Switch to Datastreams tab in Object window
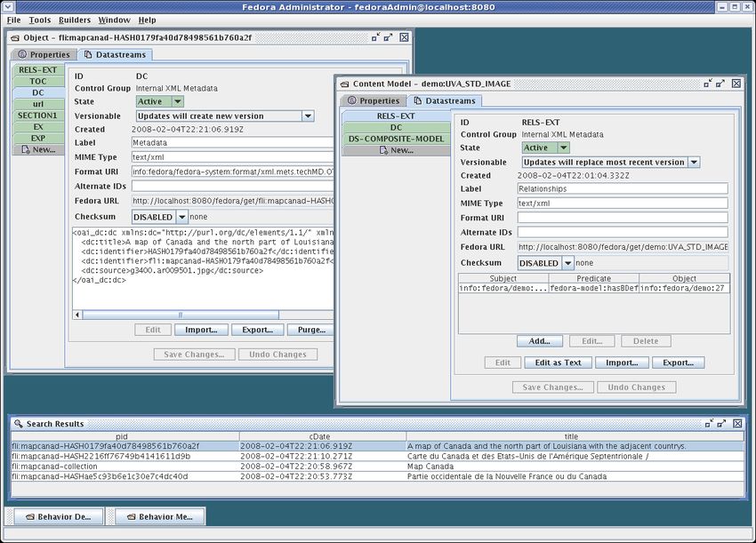The image size is (756, 543). pyautogui.click(x=115, y=54)
